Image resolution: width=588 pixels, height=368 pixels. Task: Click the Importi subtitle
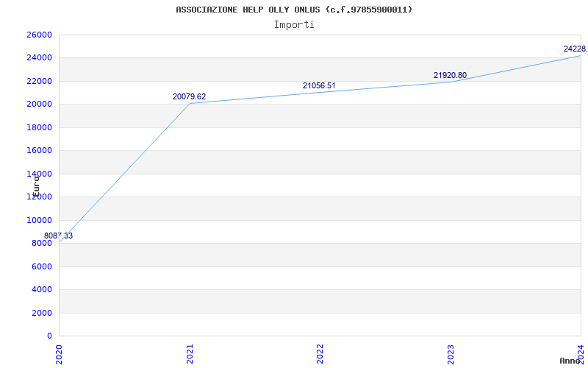coord(294,25)
